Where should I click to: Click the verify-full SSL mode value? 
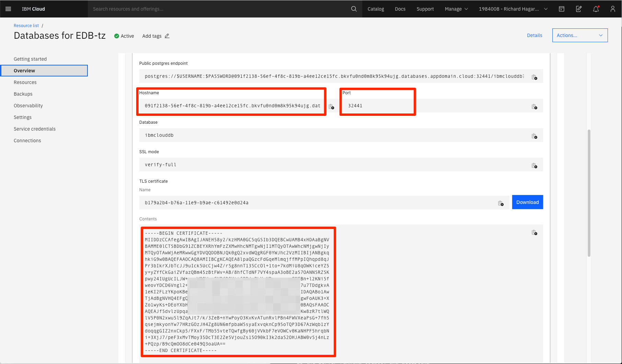coord(161,165)
